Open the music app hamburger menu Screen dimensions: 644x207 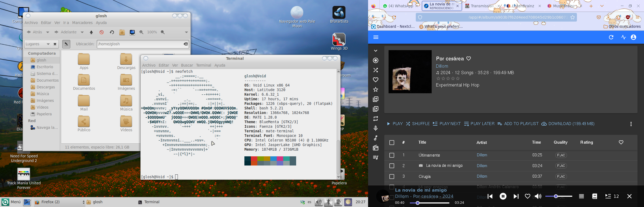coord(376,37)
